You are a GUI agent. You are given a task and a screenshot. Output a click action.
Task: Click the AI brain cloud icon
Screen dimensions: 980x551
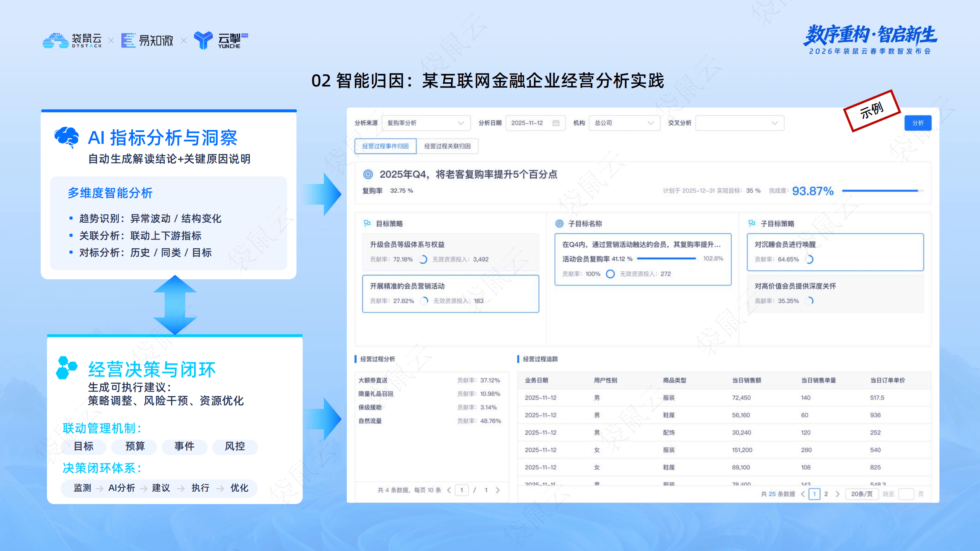tap(67, 137)
